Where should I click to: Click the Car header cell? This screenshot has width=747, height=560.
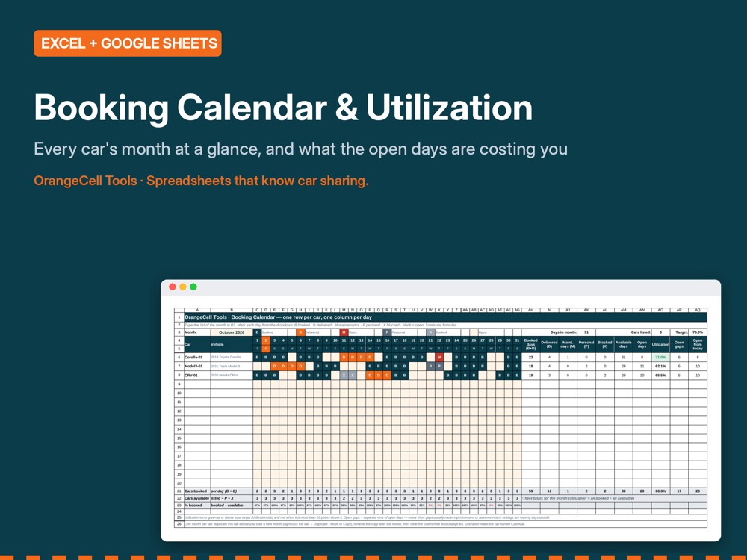tap(197, 344)
